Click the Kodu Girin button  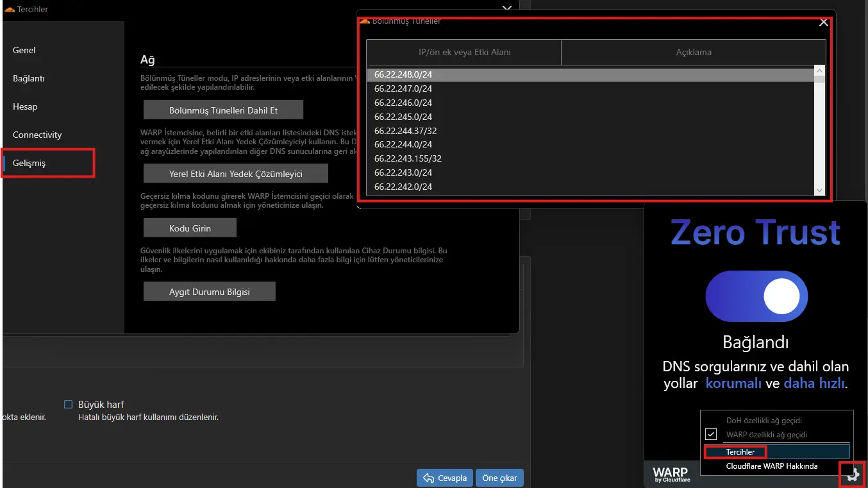click(x=190, y=228)
